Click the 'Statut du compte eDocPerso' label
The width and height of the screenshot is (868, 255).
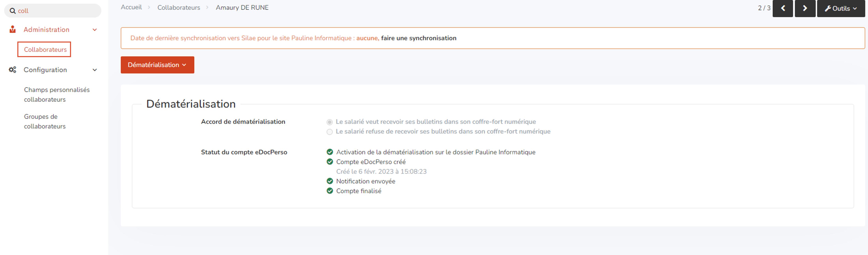[244, 152]
